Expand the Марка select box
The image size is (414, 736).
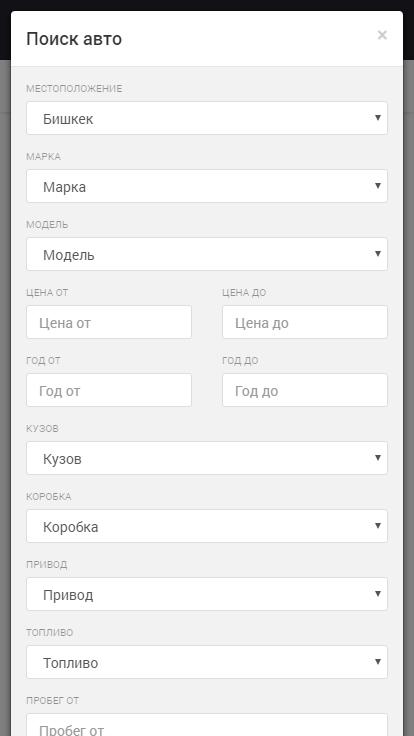[207, 186]
